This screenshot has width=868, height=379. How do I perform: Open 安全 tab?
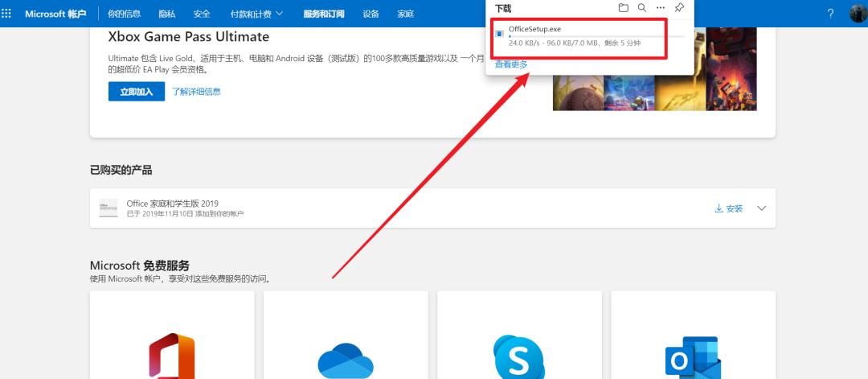(x=202, y=14)
